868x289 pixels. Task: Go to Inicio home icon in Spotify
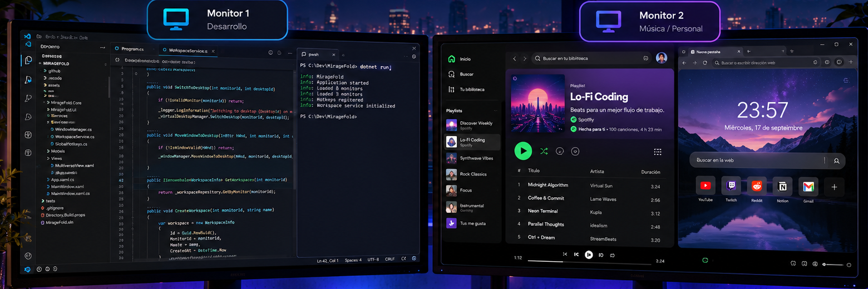pos(451,59)
